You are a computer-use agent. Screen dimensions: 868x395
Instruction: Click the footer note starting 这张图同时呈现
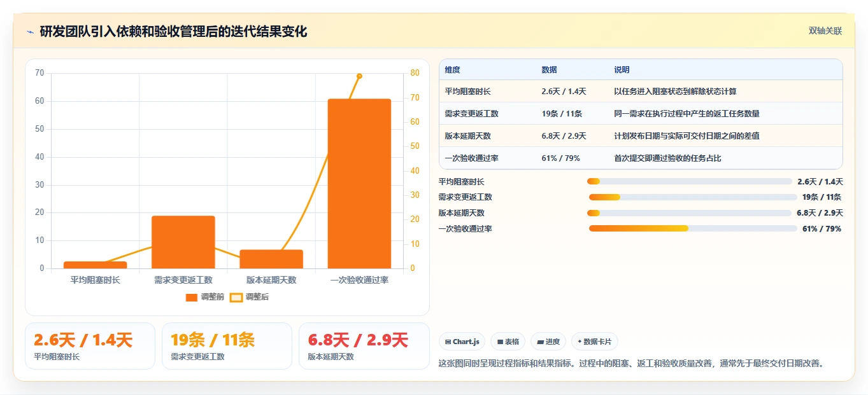point(633,364)
